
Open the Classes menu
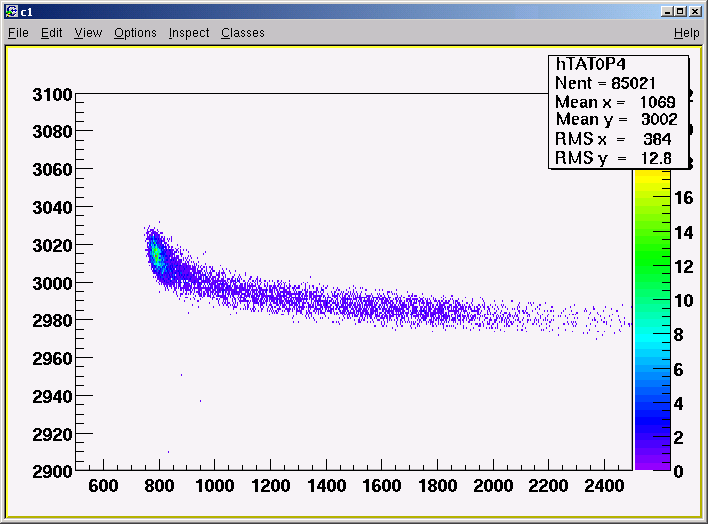coord(242,33)
